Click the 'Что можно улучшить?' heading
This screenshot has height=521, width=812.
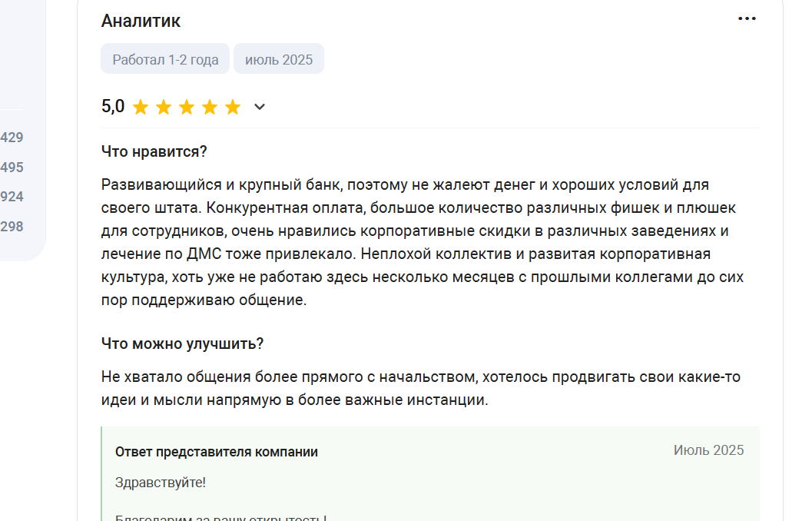click(x=182, y=344)
